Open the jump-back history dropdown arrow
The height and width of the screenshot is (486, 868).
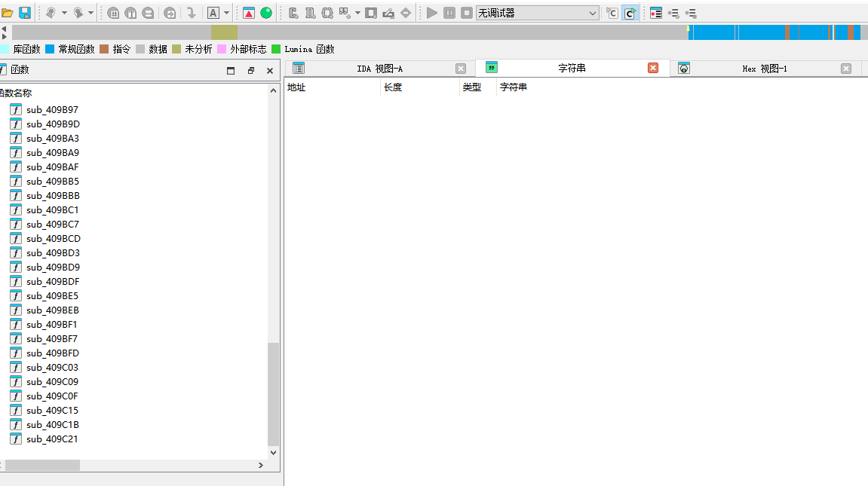pos(64,13)
